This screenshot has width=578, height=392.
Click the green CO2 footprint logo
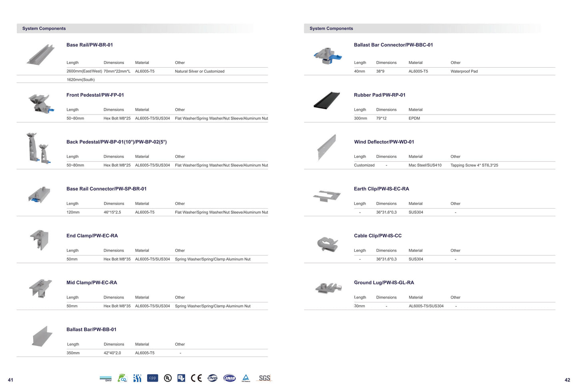click(122, 378)
